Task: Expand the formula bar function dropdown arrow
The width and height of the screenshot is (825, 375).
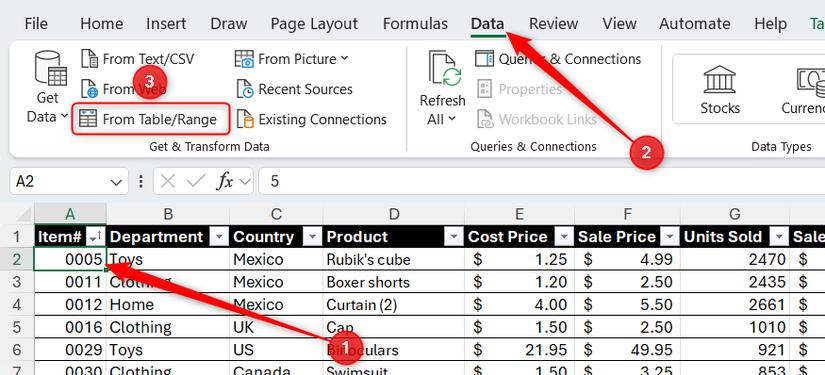Action: pos(245,182)
